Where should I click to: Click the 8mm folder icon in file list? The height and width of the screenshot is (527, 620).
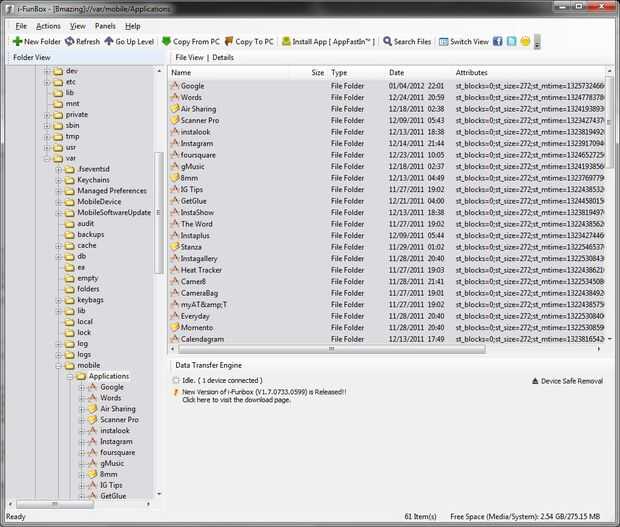[x=175, y=178]
